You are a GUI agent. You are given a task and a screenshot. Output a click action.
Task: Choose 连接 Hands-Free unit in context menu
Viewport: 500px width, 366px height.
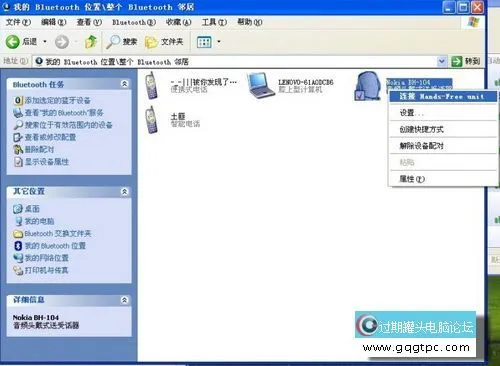tap(443, 97)
